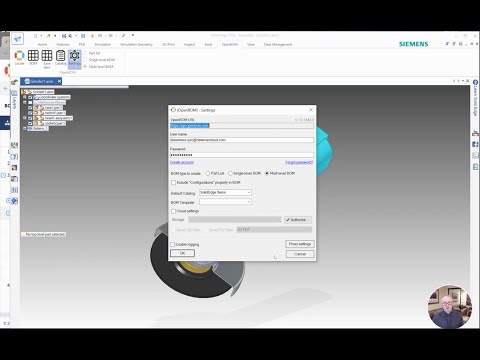Close the OpenBOM Settings dialog

click(311, 110)
